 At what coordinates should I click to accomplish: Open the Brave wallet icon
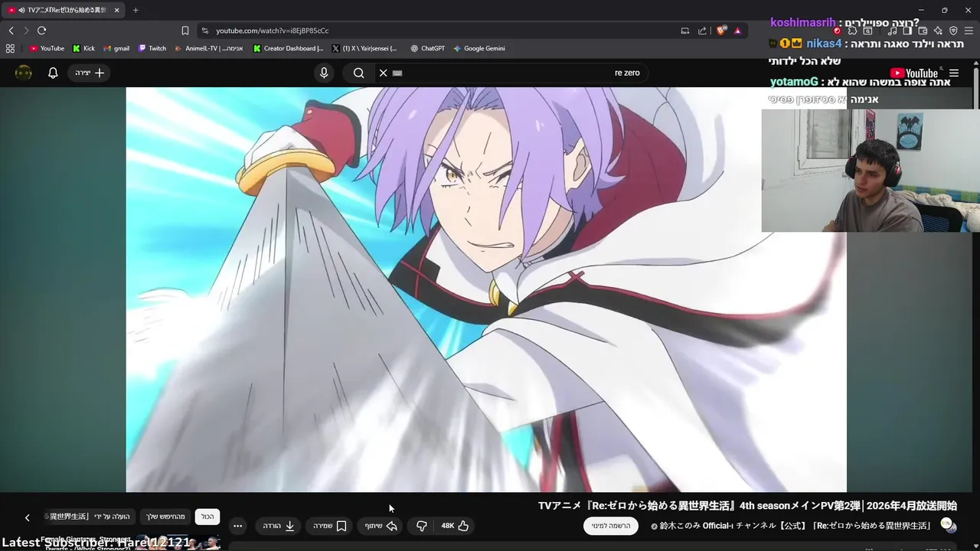tap(923, 31)
